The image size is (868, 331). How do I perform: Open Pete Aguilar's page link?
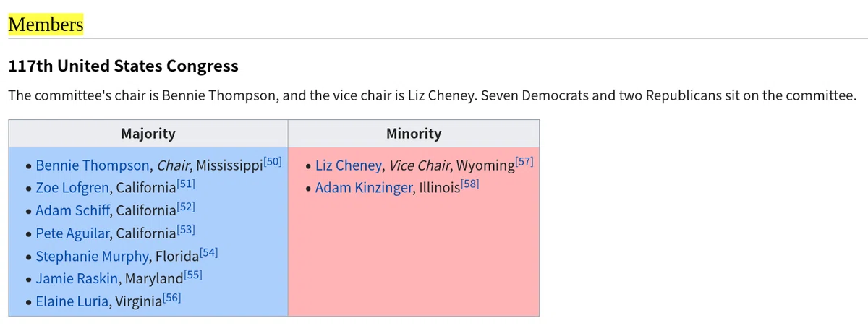(x=74, y=233)
